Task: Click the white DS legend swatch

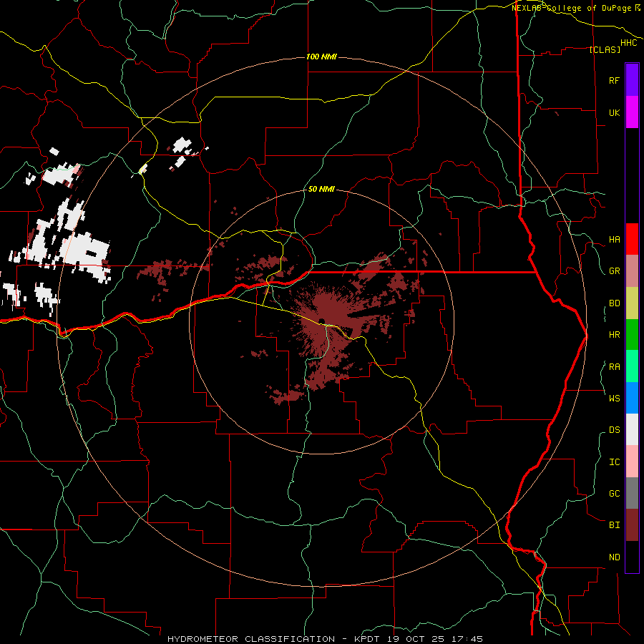Action: point(632,429)
